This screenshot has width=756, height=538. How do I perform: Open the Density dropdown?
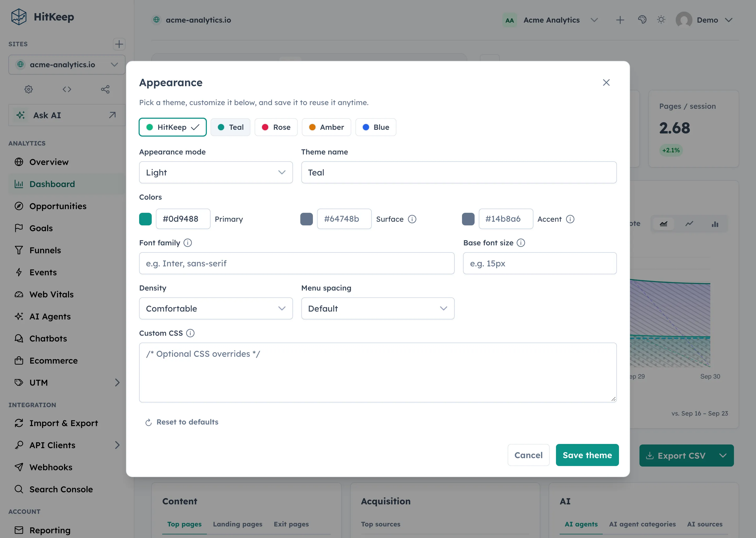click(x=216, y=308)
